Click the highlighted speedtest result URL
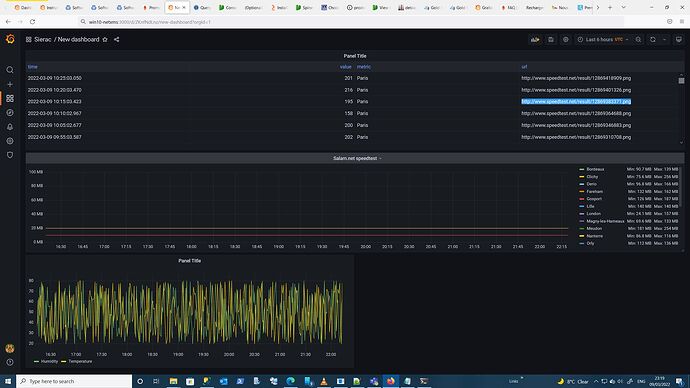This screenshot has height=388, width=690. (x=576, y=102)
